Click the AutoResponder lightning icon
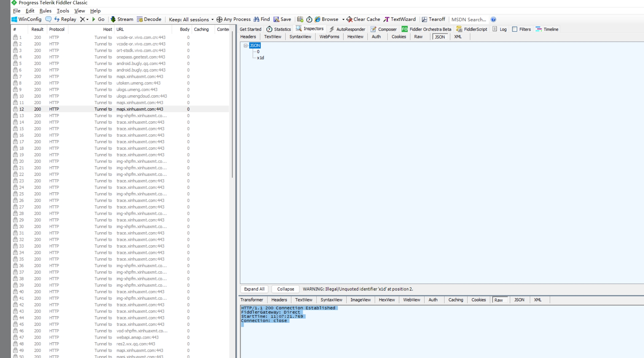This screenshot has height=358, width=644. [x=332, y=29]
